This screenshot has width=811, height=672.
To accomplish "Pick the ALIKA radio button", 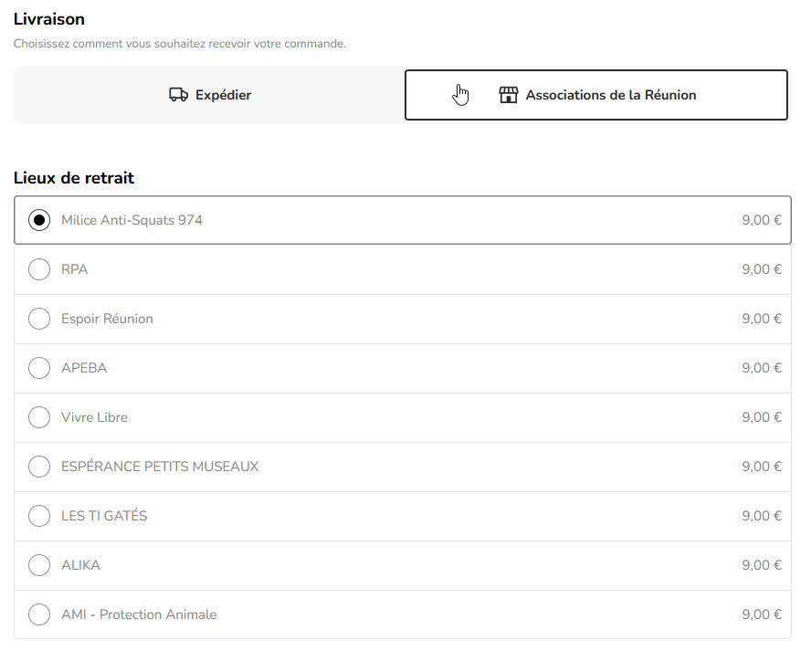I will pos(39,565).
